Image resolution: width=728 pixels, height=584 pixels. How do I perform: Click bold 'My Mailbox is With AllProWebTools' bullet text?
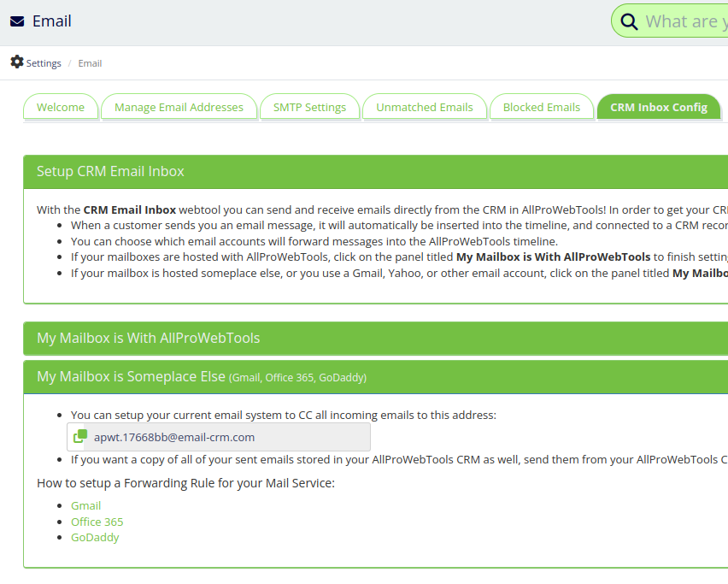[x=554, y=257]
